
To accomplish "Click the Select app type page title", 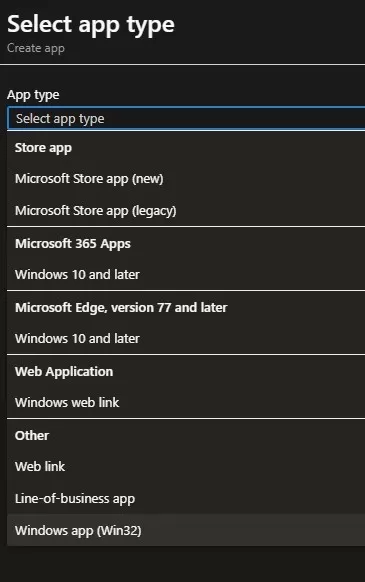I will (91, 25).
